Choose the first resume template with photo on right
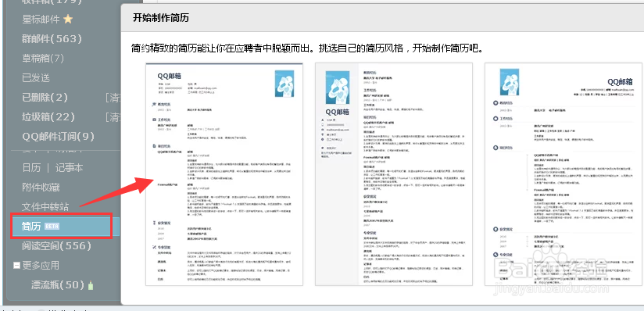644x311 pixels. click(224, 174)
